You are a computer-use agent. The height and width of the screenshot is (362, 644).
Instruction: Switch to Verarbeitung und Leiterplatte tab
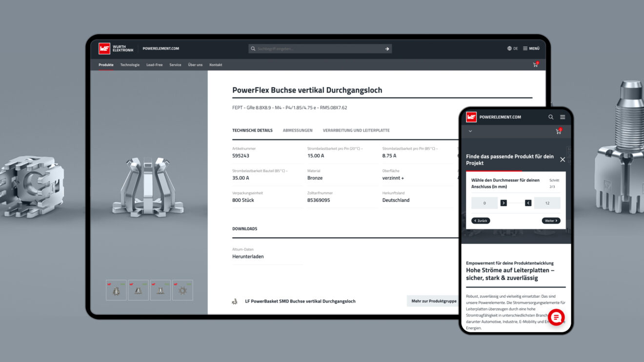point(356,131)
